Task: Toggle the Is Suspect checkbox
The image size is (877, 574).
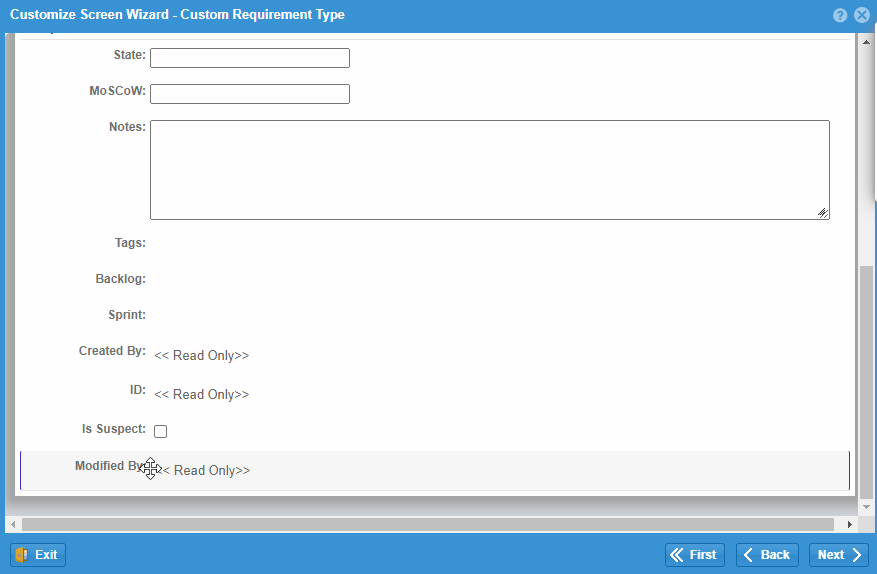Action: pos(161,431)
